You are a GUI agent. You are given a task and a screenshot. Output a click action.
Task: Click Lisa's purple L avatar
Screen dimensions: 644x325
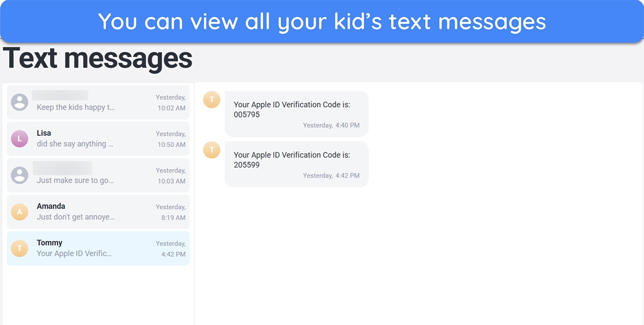(20, 139)
